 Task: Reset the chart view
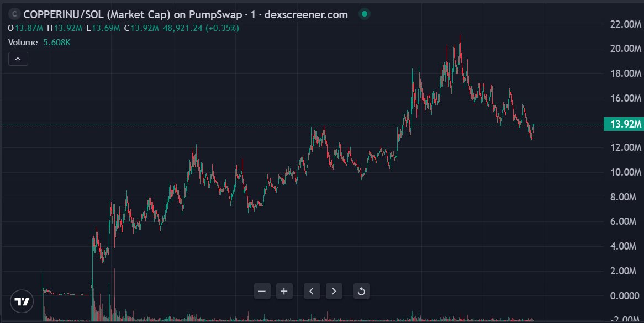[x=361, y=292]
